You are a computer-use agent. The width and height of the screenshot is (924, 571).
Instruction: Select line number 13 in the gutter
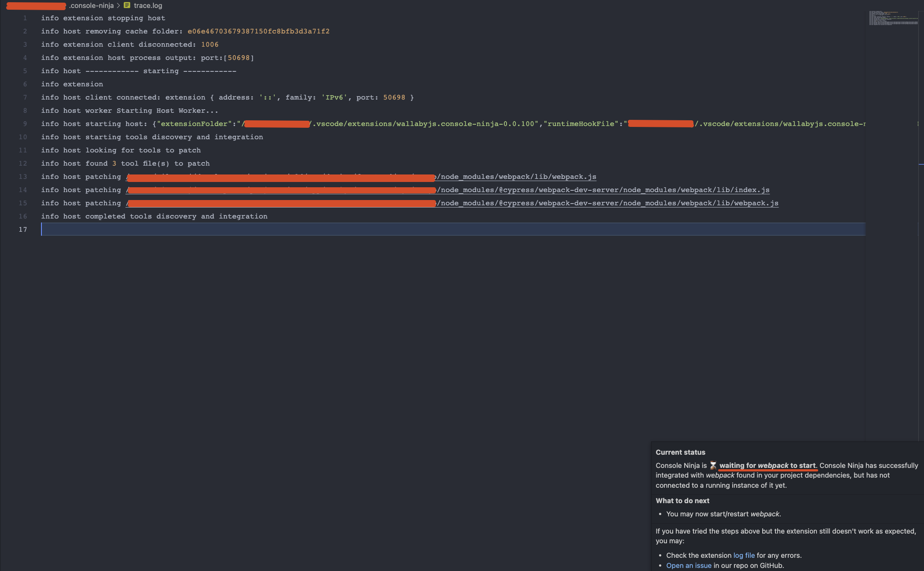pos(22,176)
